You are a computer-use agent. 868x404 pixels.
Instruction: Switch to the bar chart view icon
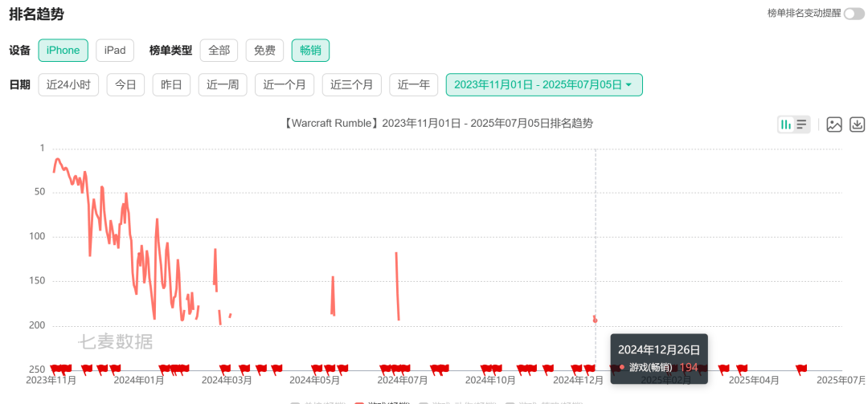point(785,125)
